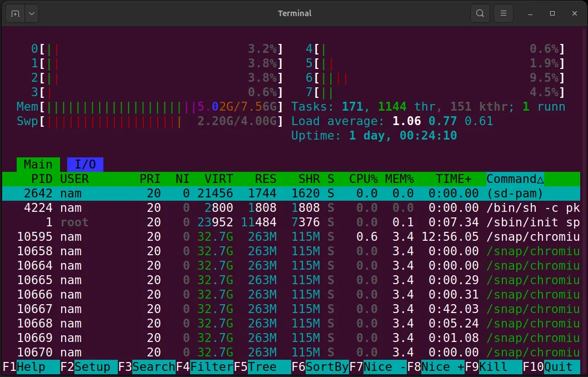588x377 pixels.
Task: Switch to the Main tab in htop
Action: point(38,164)
